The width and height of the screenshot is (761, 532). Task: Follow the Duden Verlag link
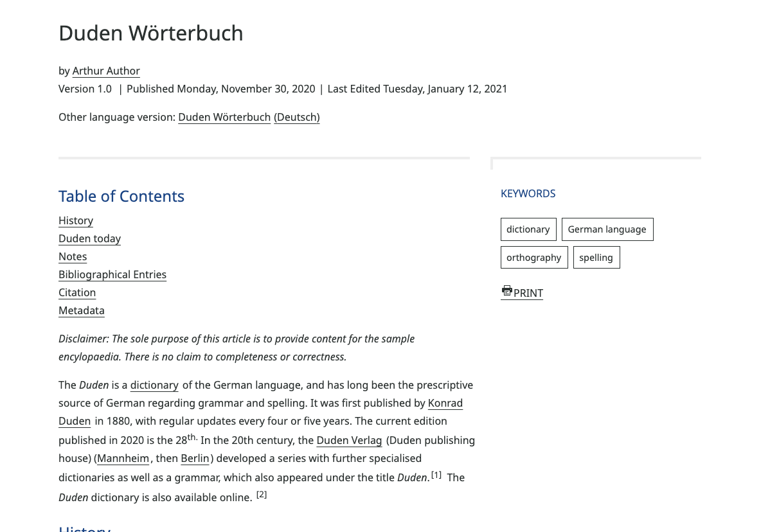(x=349, y=440)
